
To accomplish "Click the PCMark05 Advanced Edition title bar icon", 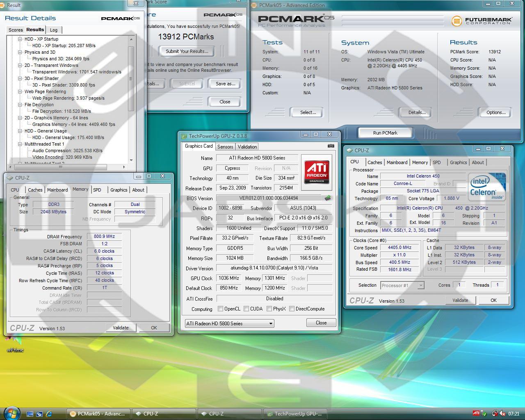I will (255, 5).
